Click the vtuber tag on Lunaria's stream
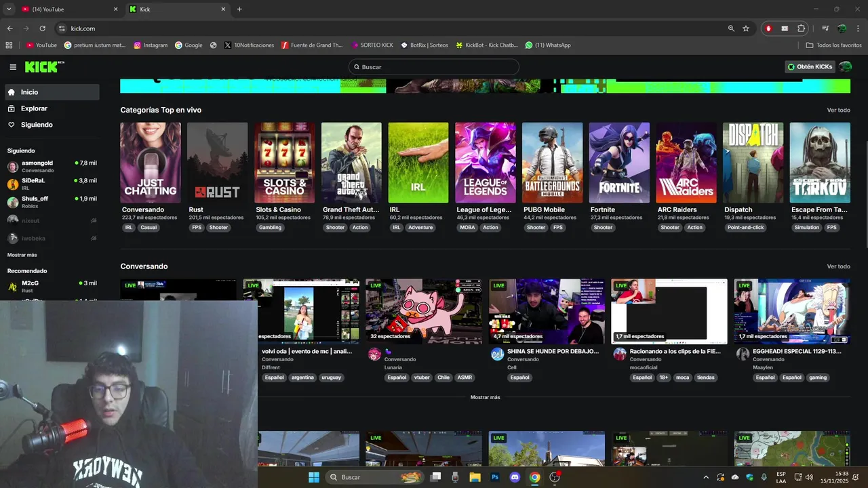The width and height of the screenshot is (868, 488). tap(421, 378)
